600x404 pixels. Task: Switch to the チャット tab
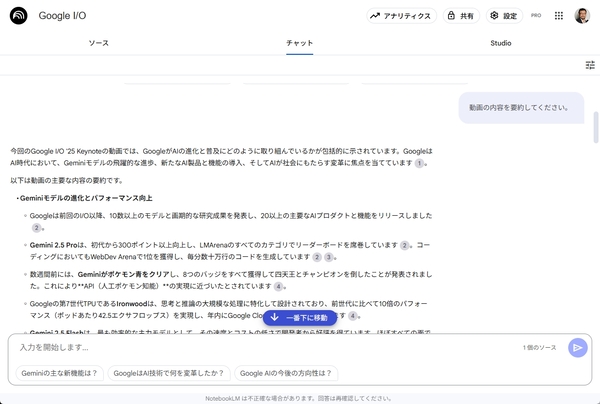tap(300, 43)
